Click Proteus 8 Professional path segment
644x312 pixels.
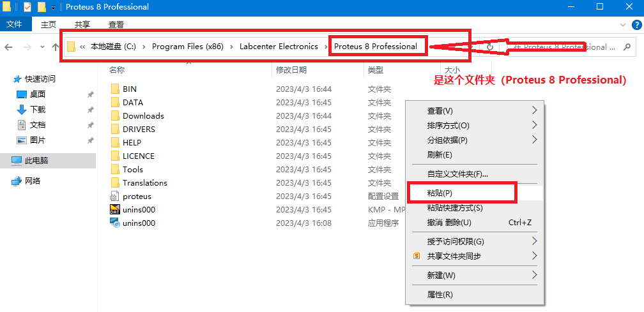[x=376, y=47]
